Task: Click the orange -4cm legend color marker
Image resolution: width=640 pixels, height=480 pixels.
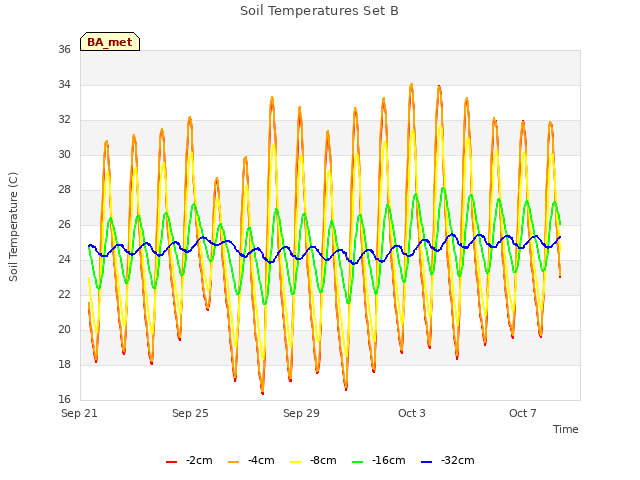Action: (233, 462)
